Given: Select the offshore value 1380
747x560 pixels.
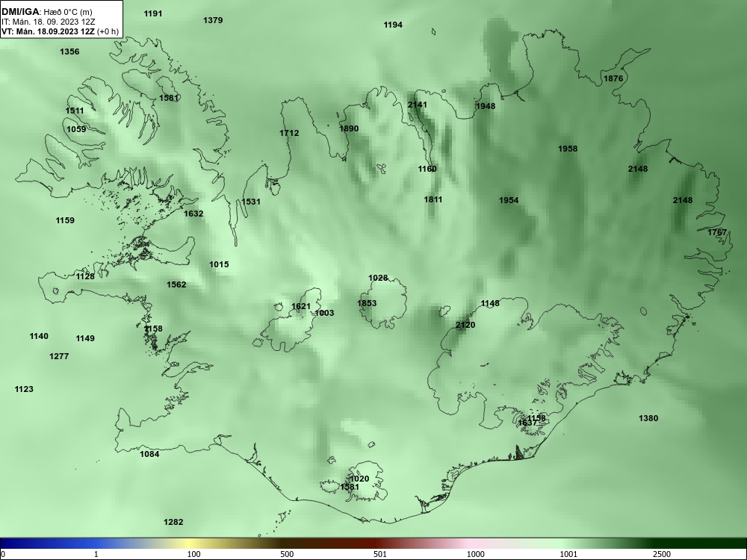Looking at the screenshot, I should (648, 419).
